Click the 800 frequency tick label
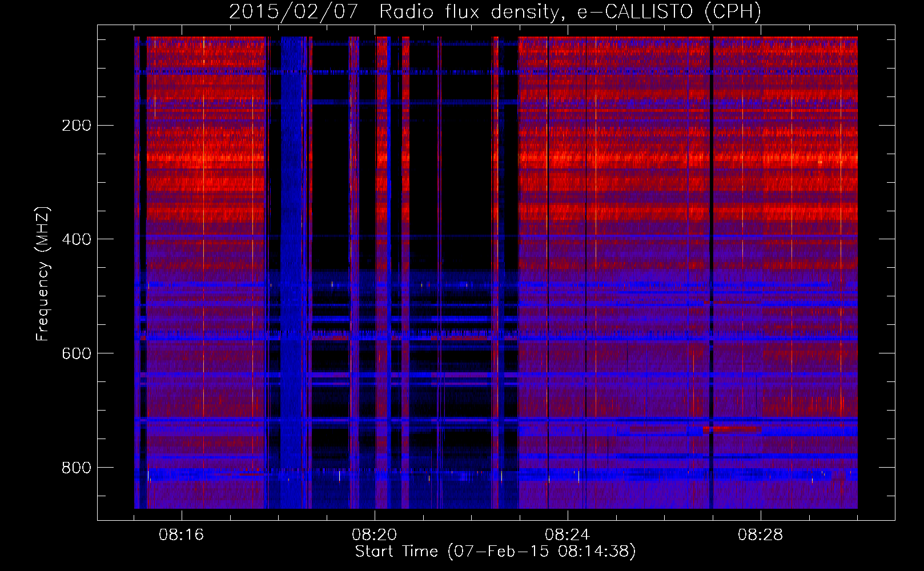This screenshot has width=924, height=571. [77, 468]
